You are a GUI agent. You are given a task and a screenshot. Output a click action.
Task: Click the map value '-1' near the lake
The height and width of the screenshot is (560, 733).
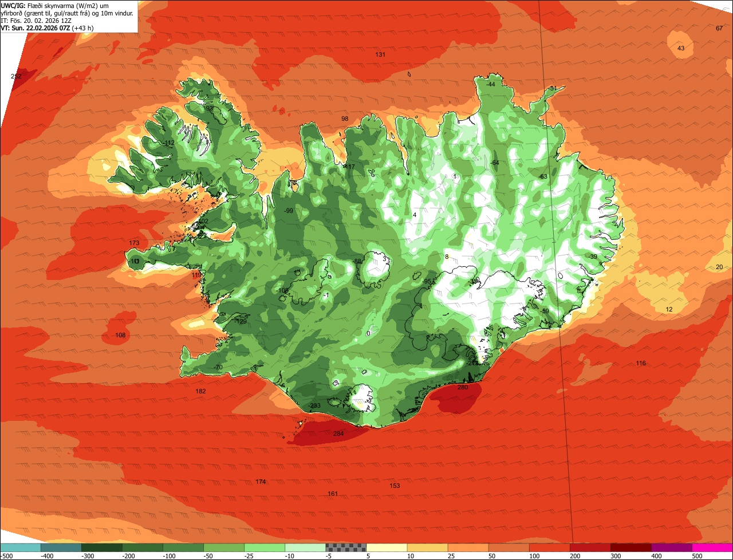tap(326, 295)
